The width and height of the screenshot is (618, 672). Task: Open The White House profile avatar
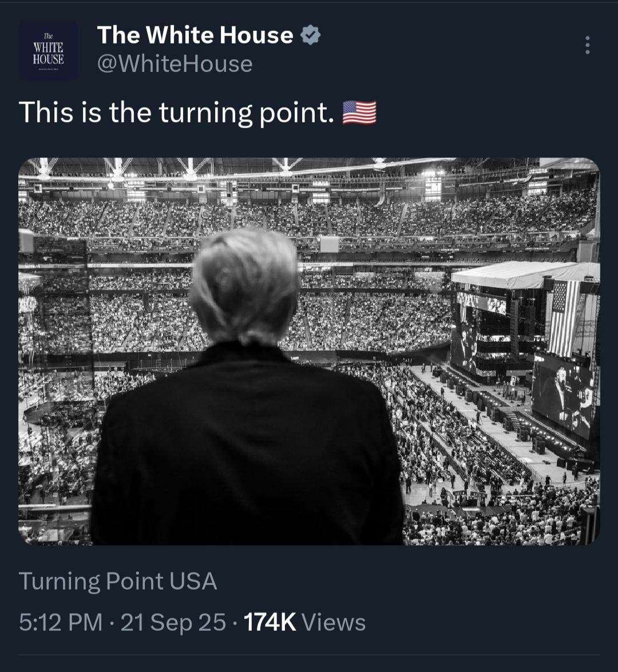pos(48,51)
